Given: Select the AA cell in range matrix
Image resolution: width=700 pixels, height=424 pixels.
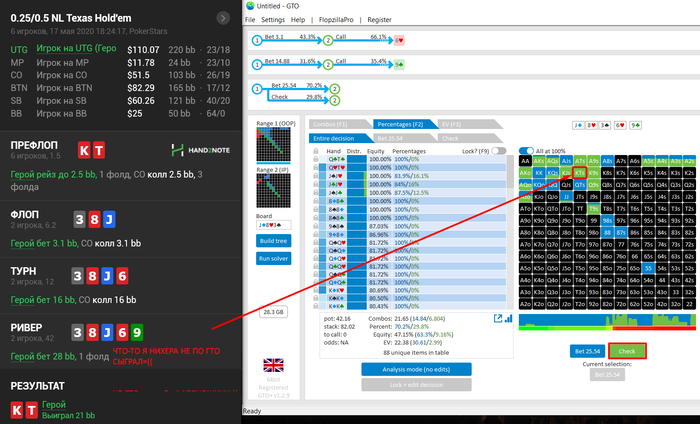Looking at the screenshot, I should (525, 161).
